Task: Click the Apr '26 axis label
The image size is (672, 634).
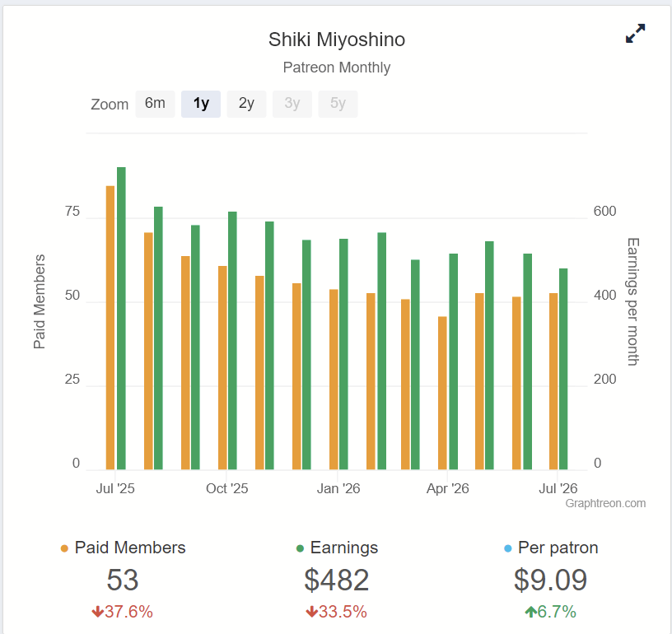Action: pyautogui.click(x=447, y=488)
